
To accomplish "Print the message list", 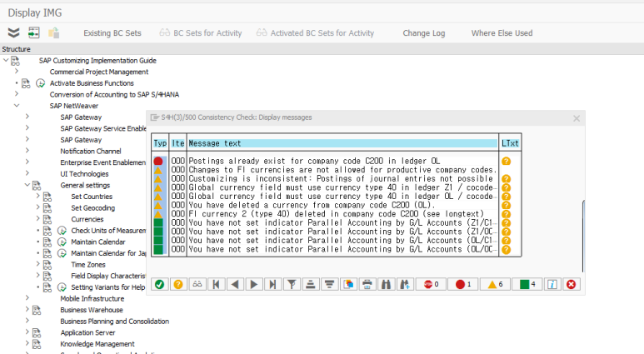I will pyautogui.click(x=367, y=284).
